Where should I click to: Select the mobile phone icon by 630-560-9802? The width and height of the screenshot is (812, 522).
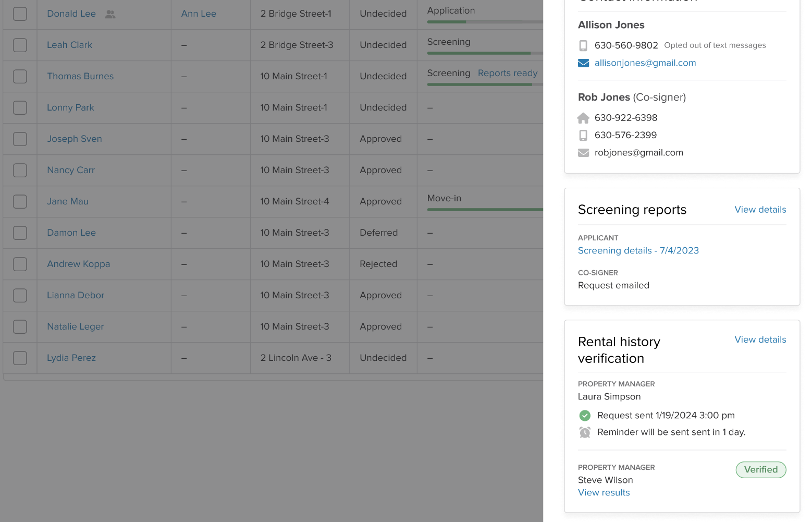click(x=583, y=45)
